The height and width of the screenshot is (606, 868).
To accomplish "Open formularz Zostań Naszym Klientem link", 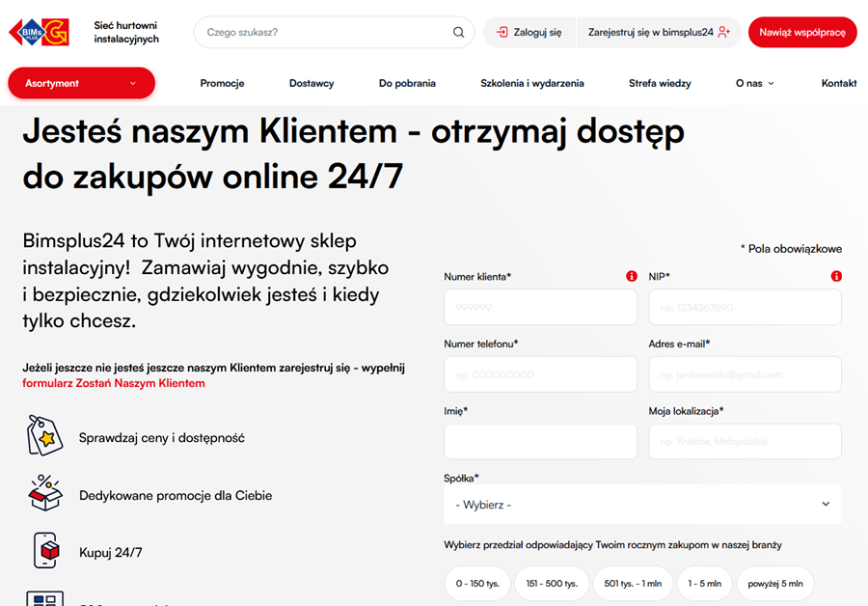I will 114,383.
